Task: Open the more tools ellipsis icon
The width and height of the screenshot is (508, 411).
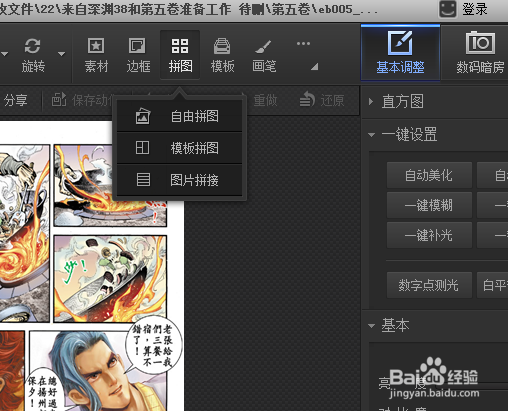Action: [x=303, y=43]
